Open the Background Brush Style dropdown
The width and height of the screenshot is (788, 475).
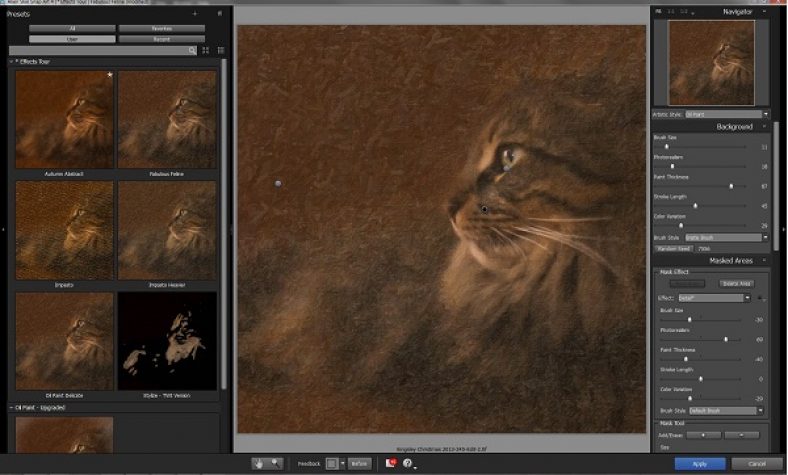coord(724,237)
